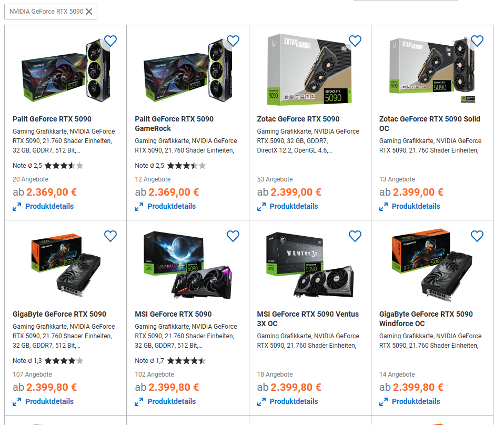Remove the NVIDIA GeForce RTX 5090 filter

point(89,12)
